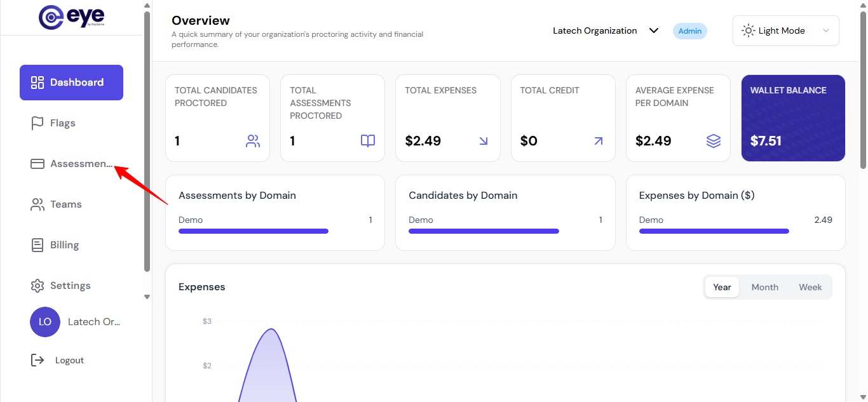Click the Expenses by Domain Demo bar
The image size is (868, 402).
click(x=714, y=231)
